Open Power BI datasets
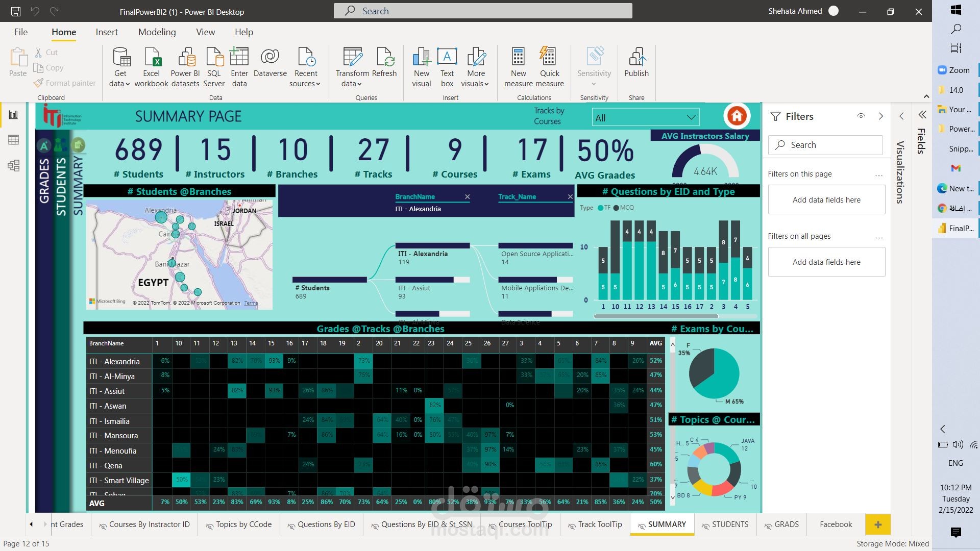 coord(185,67)
